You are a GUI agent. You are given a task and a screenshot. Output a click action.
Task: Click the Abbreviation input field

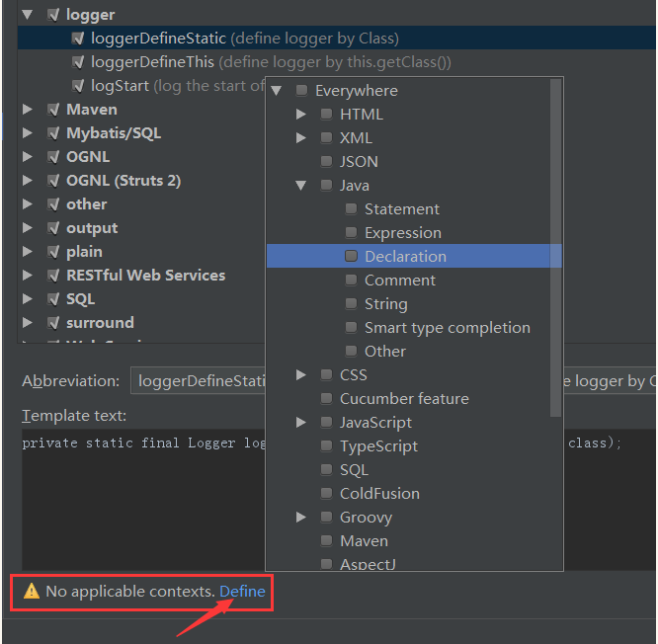(198, 380)
